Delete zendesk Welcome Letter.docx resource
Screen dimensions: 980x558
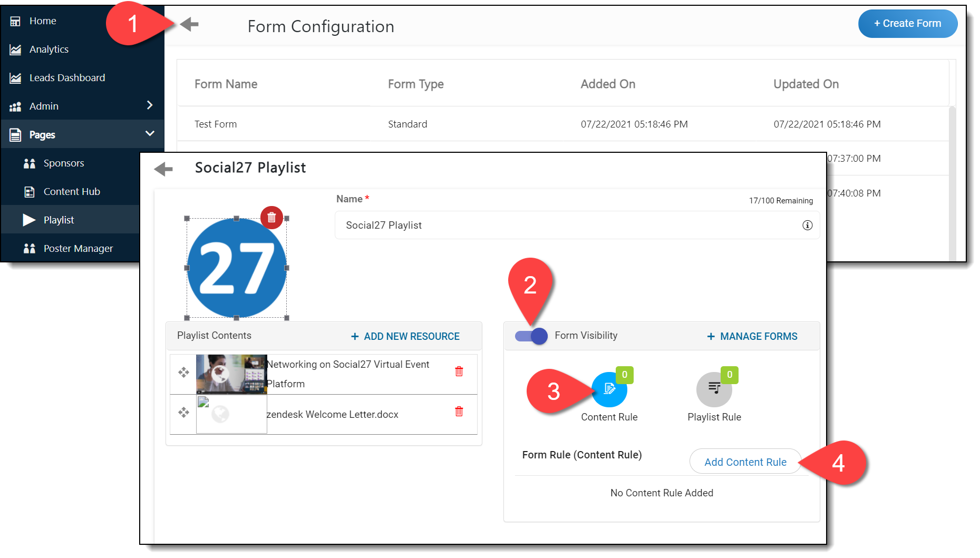coord(459,412)
